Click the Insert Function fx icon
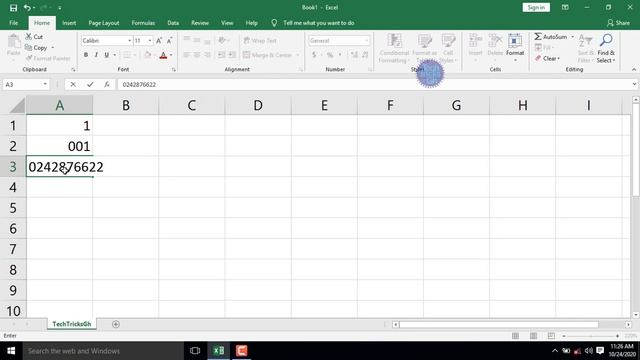This screenshot has height=360, width=640. pos(107,84)
